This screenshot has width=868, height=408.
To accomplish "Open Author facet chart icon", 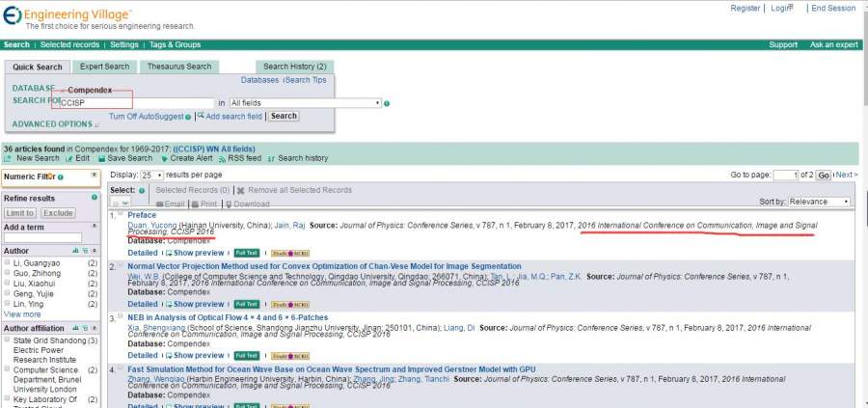I will point(75,251).
